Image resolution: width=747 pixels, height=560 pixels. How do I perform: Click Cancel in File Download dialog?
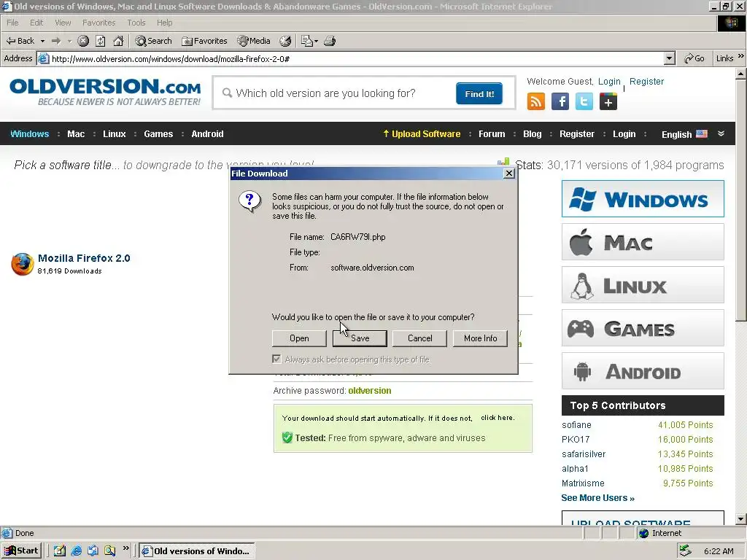(419, 338)
